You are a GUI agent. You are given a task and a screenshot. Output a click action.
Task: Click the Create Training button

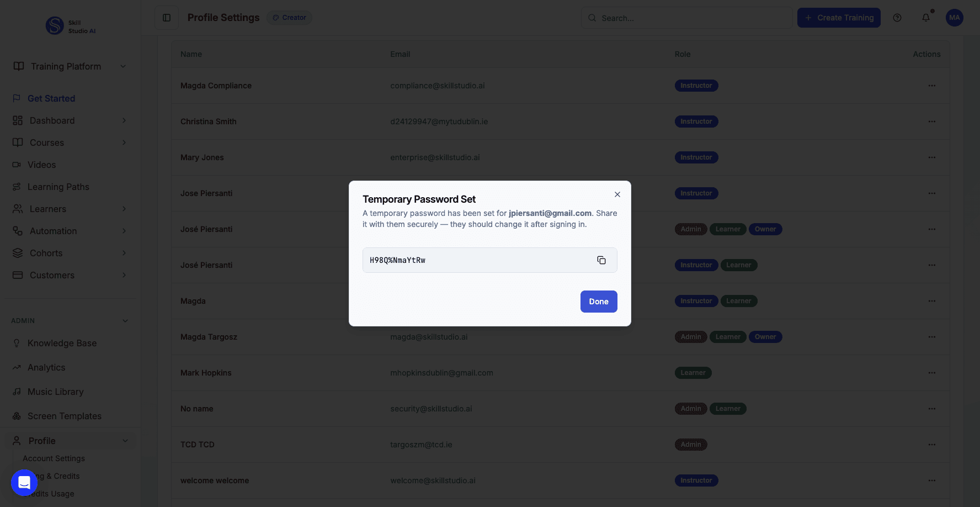(x=839, y=18)
